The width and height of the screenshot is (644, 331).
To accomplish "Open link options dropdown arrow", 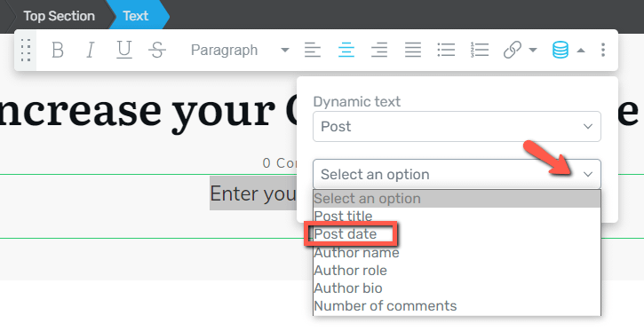I will [x=533, y=50].
